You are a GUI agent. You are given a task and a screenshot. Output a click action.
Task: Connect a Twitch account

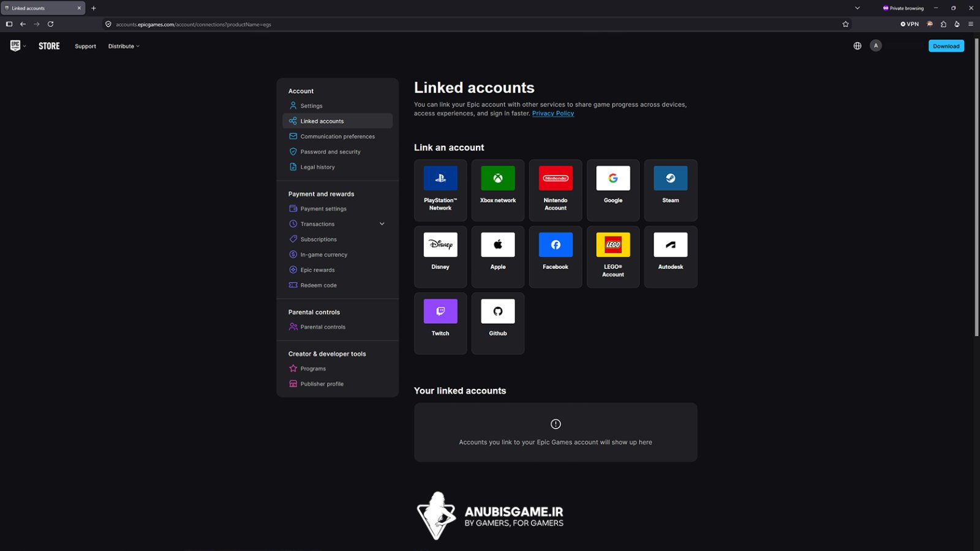click(x=440, y=323)
